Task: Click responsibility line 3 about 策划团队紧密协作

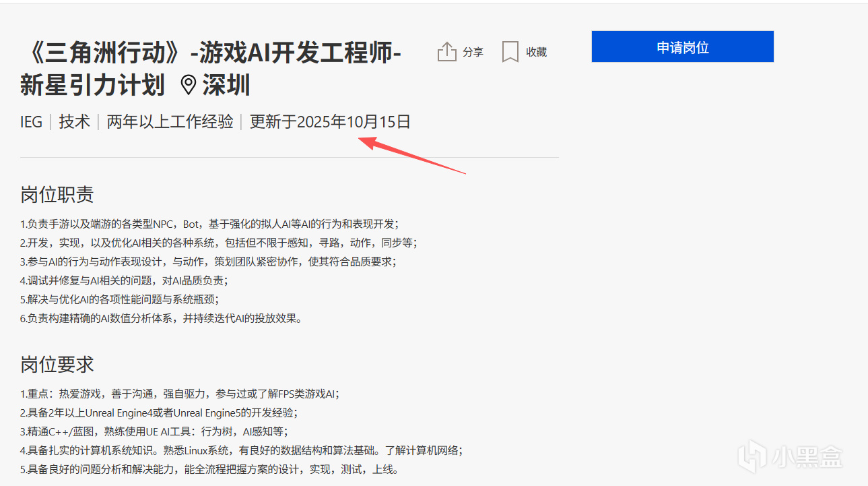Action: 208,262
